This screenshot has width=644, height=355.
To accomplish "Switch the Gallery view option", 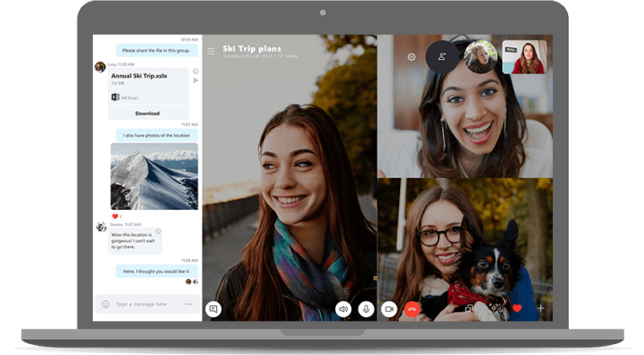I will coord(288,56).
